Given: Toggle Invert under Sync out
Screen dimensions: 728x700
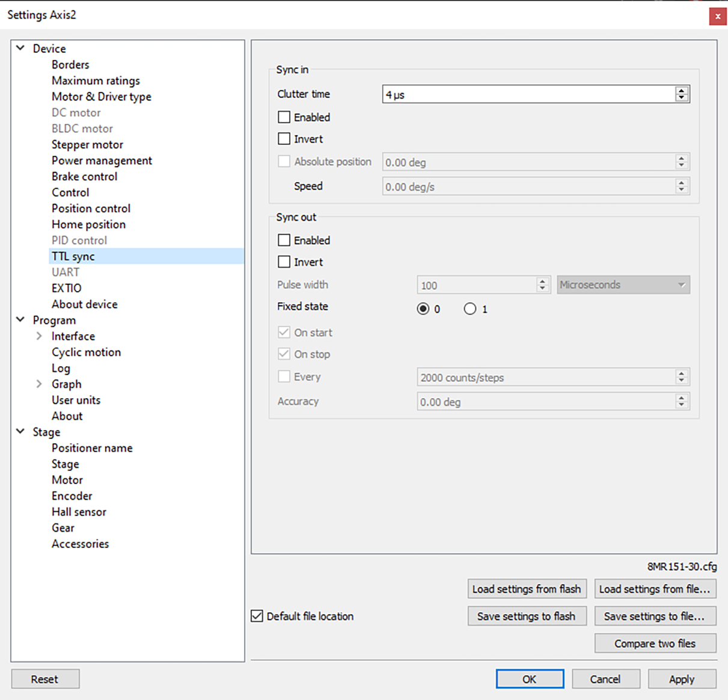Looking at the screenshot, I should point(284,262).
